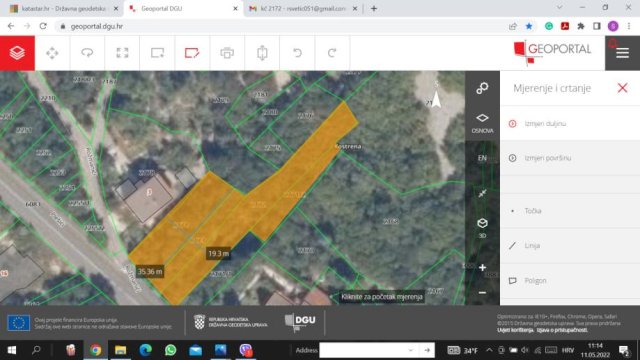Viewport: 640px width, 360px height.
Task: Open the taskbar Address dropdown arrow
Action: click(x=411, y=350)
